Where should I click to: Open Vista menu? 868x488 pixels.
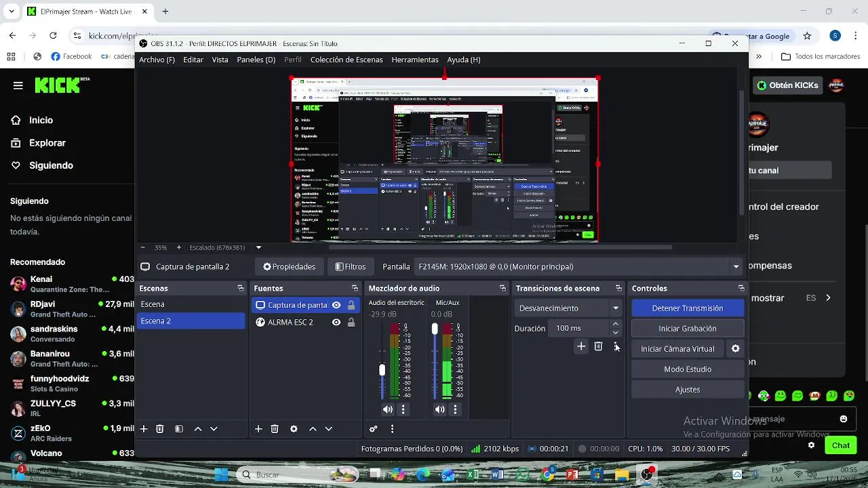coord(220,60)
